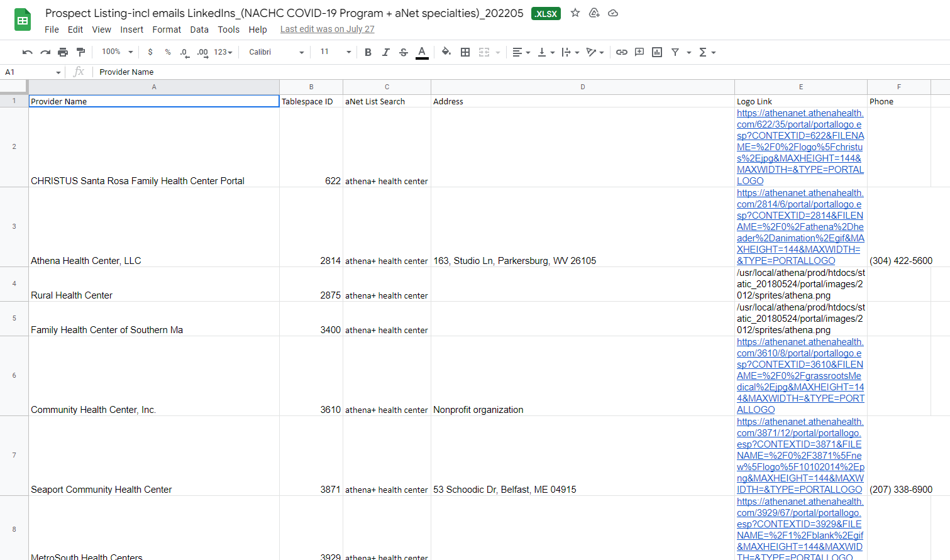Insert a link
This screenshot has width=950, height=560.
point(622,52)
